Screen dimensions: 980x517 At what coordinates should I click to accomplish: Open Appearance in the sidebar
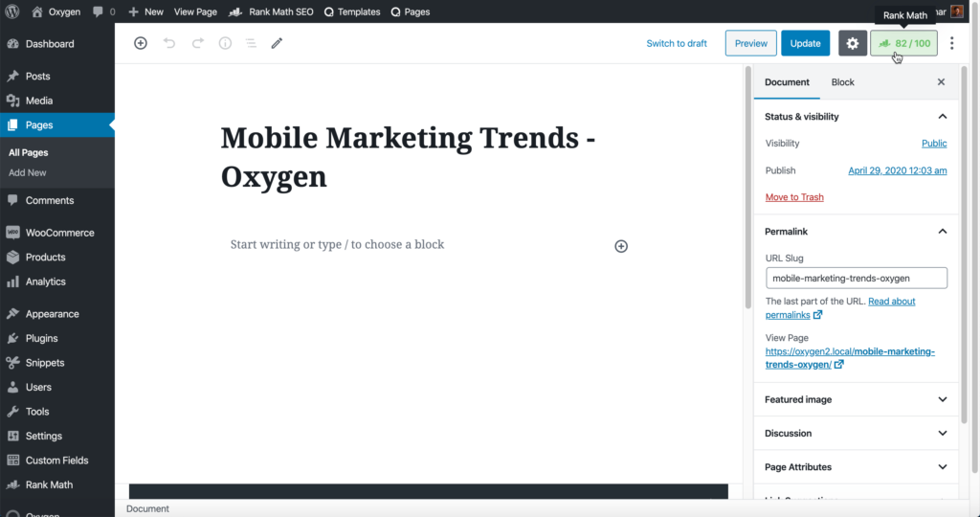56,314
